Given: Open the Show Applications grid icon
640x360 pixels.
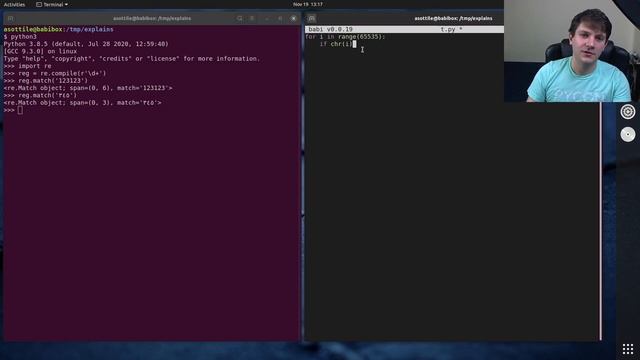Looking at the screenshot, I should 628,349.
